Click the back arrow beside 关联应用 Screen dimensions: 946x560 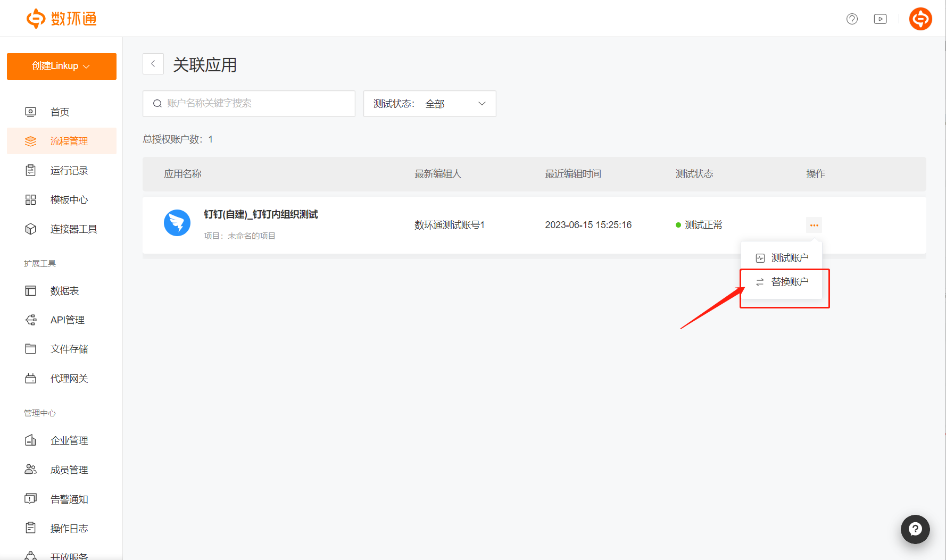(153, 64)
